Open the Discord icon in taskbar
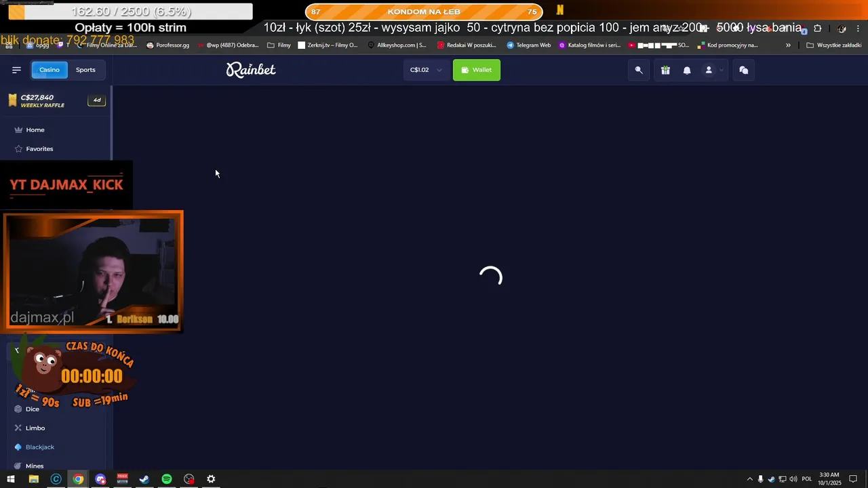Viewport: 868px width, 488px height. pos(100,479)
